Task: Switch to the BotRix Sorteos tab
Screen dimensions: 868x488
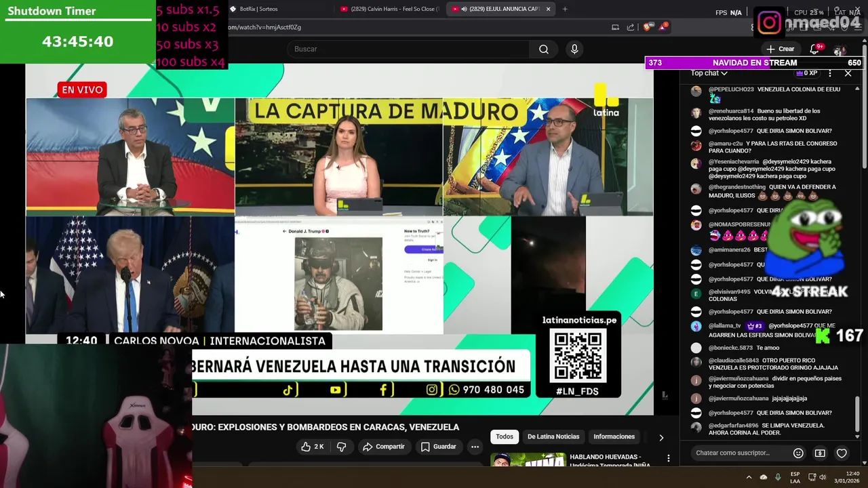Action: point(278,9)
